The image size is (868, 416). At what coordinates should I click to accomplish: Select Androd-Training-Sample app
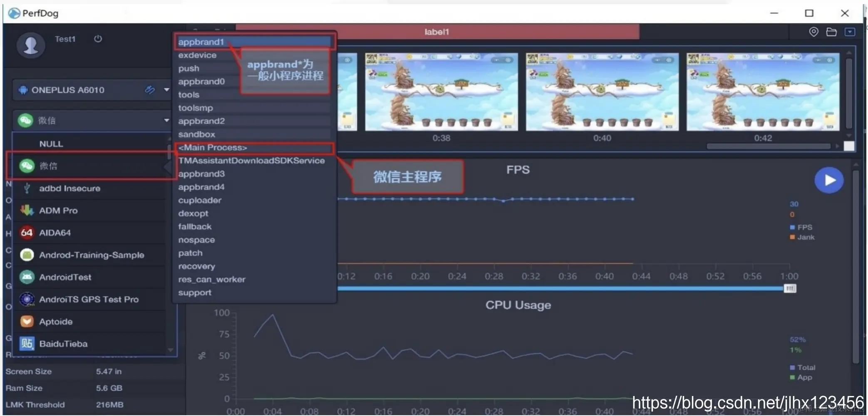point(89,255)
